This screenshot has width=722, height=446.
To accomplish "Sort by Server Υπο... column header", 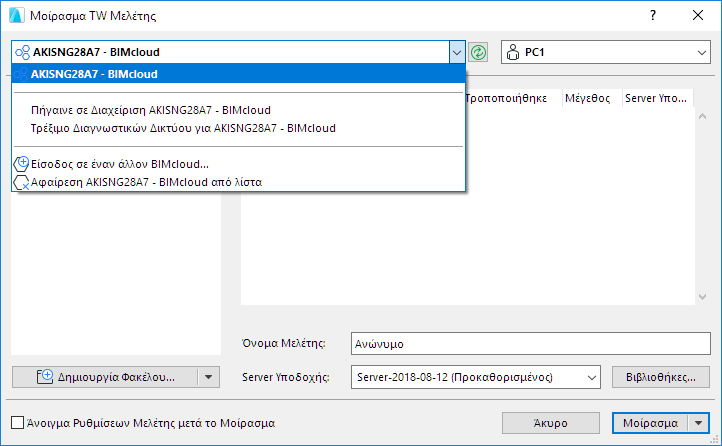I will pyautogui.click(x=658, y=98).
